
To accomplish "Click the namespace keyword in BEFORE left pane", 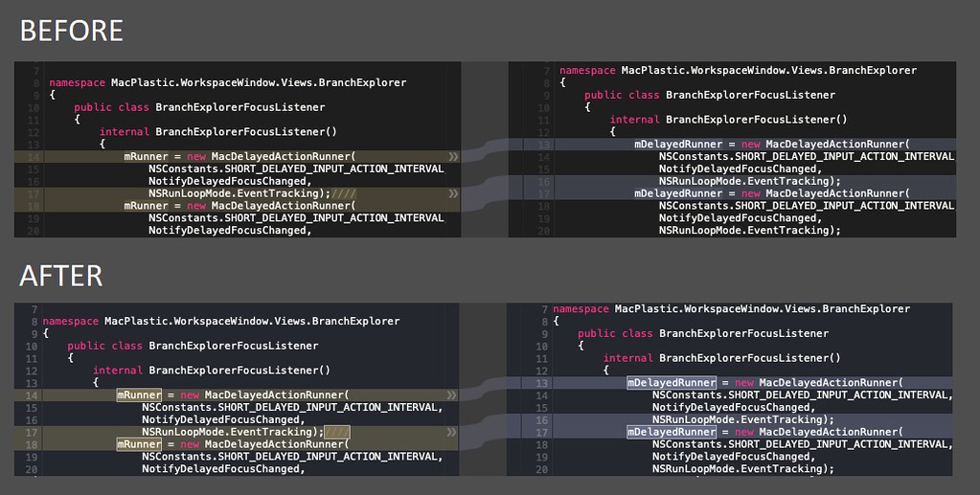I will (x=76, y=82).
